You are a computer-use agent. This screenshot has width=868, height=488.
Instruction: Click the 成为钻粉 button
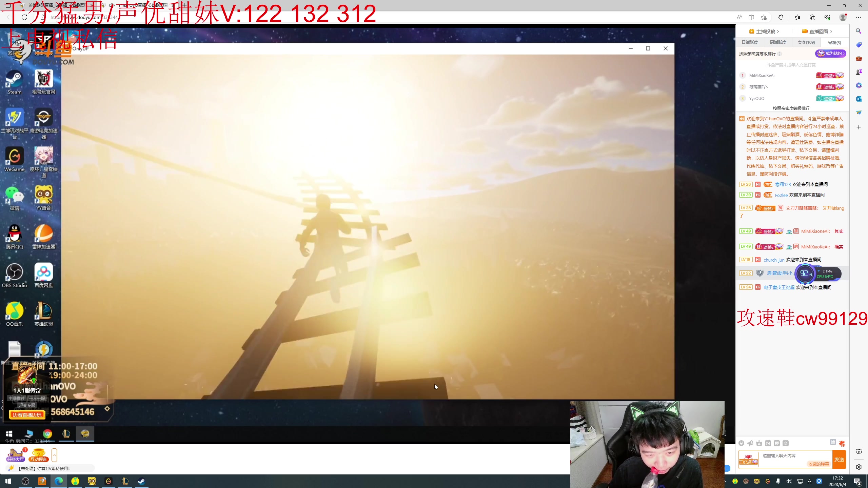[x=830, y=54]
